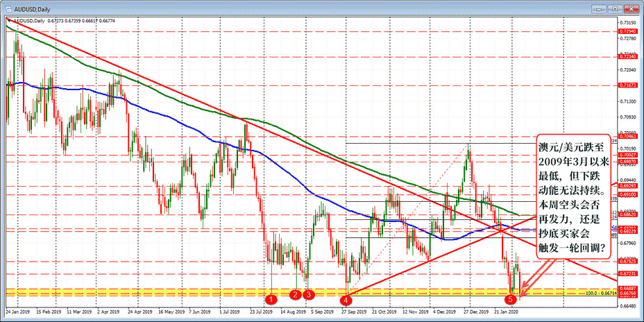Screen dimensions: 644x322
Task: Select the red circle marker numbered 4
Action: [x=346, y=300]
